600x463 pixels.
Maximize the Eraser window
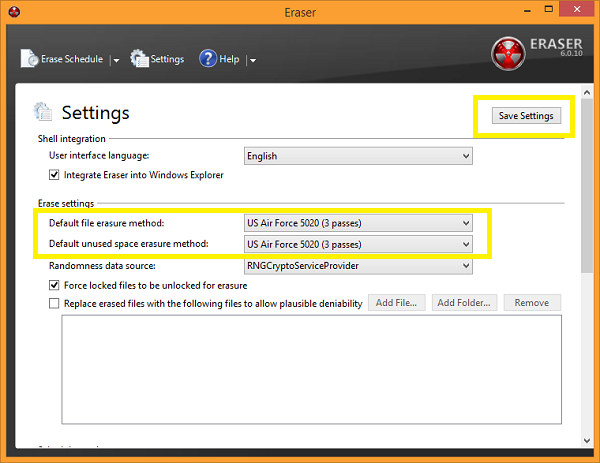click(x=549, y=9)
